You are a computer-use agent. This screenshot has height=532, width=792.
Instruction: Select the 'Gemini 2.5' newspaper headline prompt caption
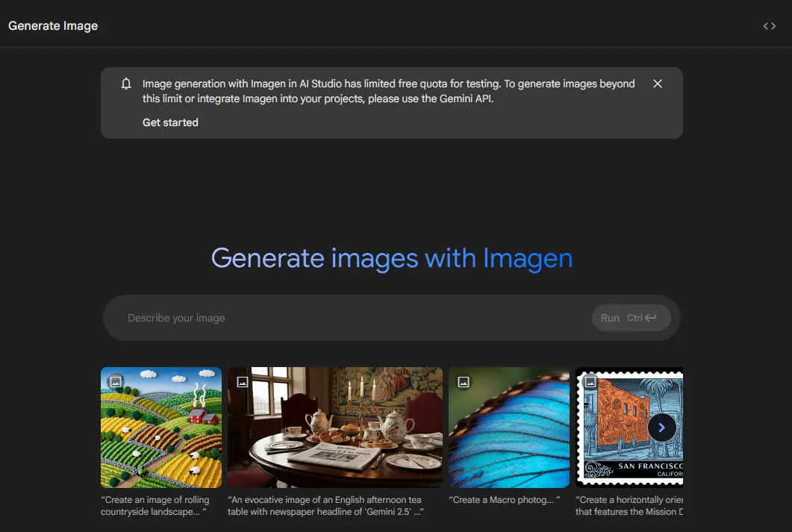(325, 506)
